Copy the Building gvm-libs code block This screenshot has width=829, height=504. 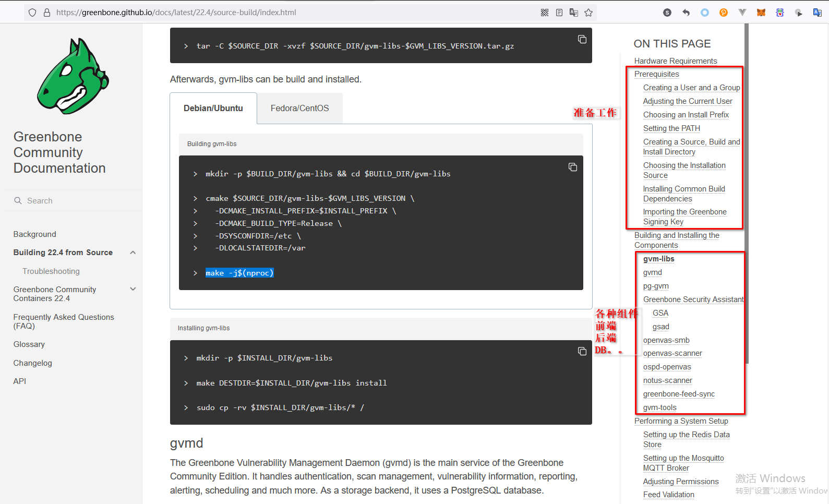(x=572, y=167)
